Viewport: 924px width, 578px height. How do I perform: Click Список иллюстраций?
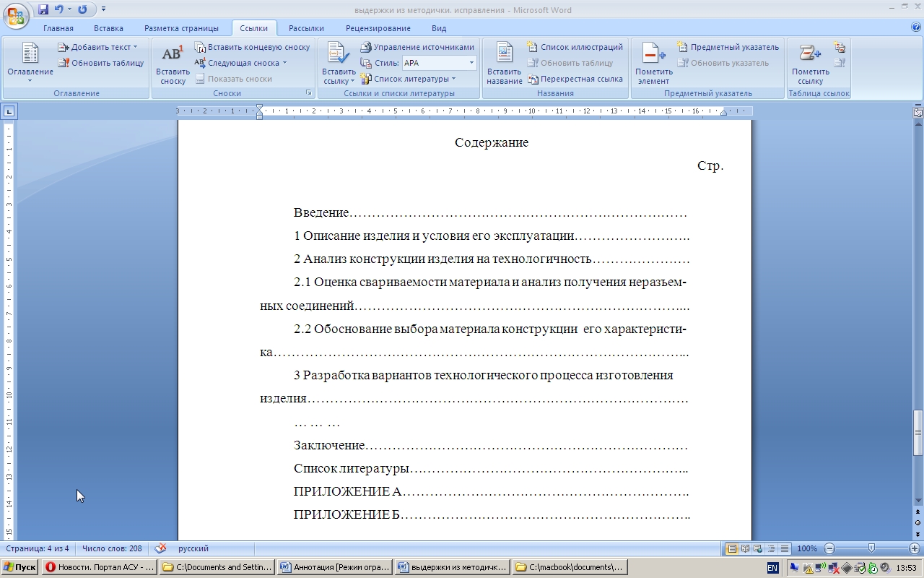coord(575,47)
